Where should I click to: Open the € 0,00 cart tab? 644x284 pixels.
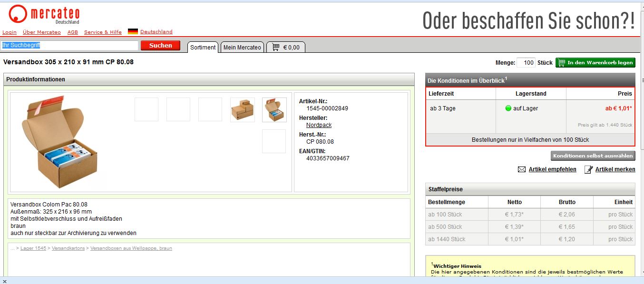coord(285,47)
